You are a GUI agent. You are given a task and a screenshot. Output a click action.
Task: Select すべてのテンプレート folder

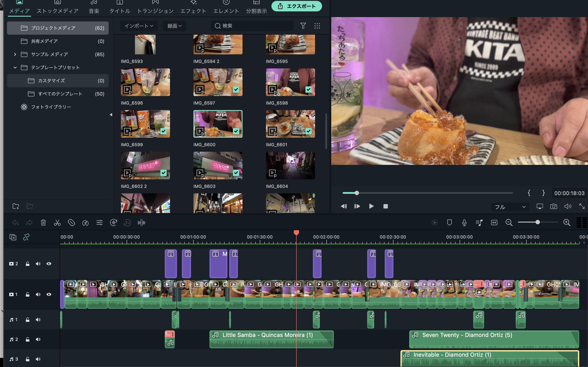pos(58,94)
